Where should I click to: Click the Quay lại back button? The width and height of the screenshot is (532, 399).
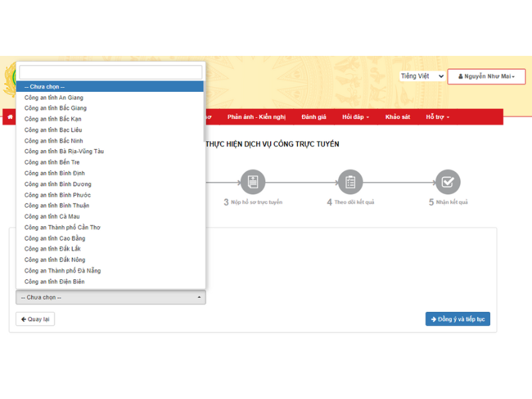(x=35, y=319)
